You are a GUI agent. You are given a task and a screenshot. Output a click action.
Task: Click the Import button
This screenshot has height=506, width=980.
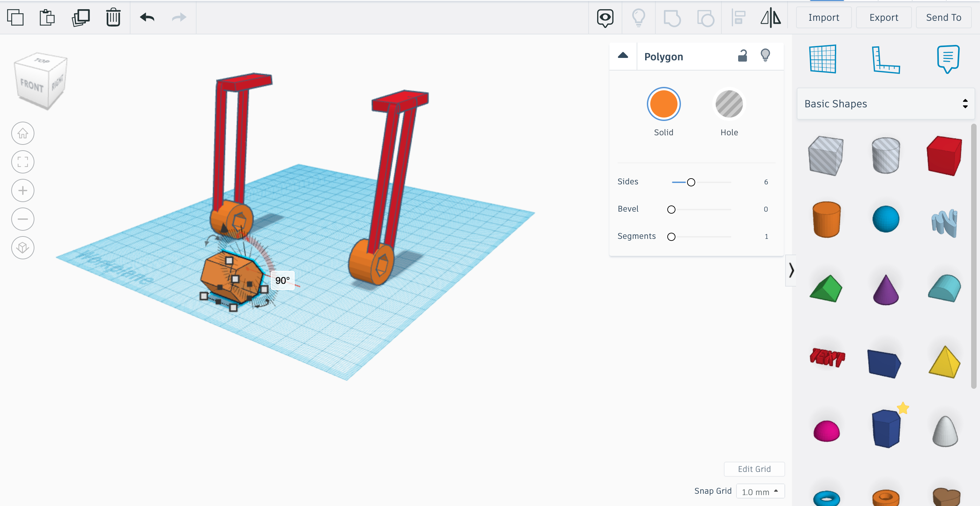pyautogui.click(x=823, y=17)
